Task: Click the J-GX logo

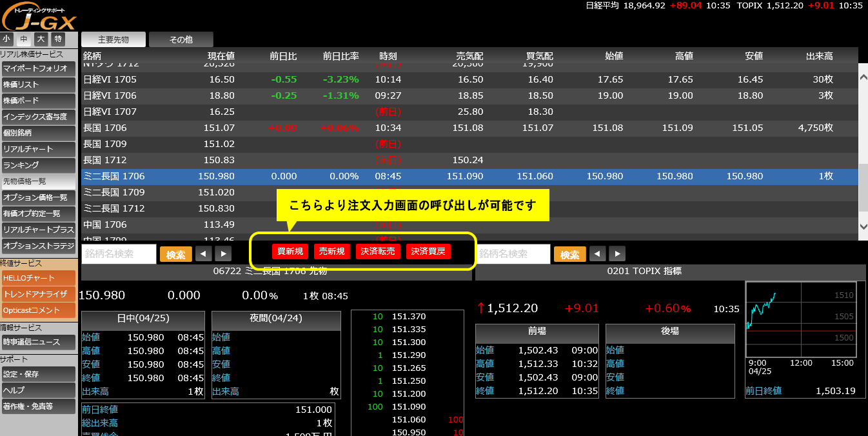Action: (39, 15)
